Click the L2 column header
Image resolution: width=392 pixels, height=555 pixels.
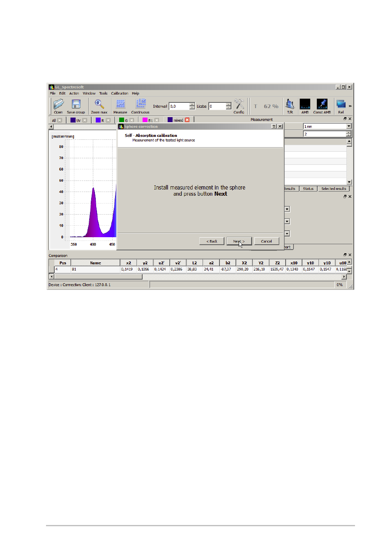pyautogui.click(x=194, y=263)
